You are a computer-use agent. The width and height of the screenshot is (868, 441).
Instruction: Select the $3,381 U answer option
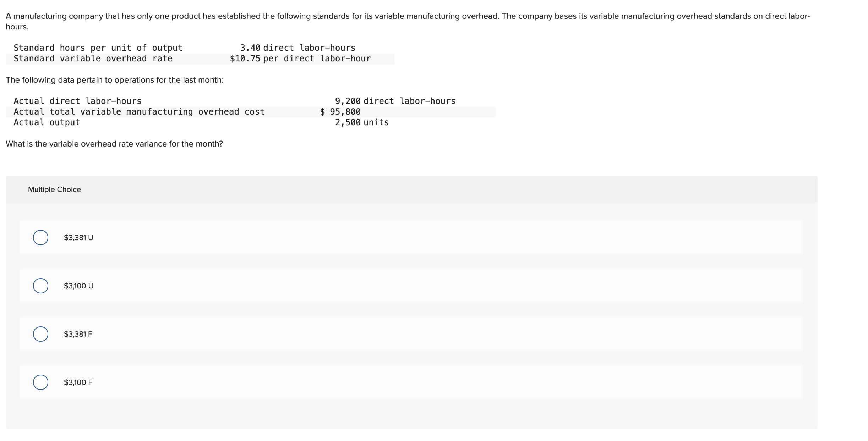[40, 237]
